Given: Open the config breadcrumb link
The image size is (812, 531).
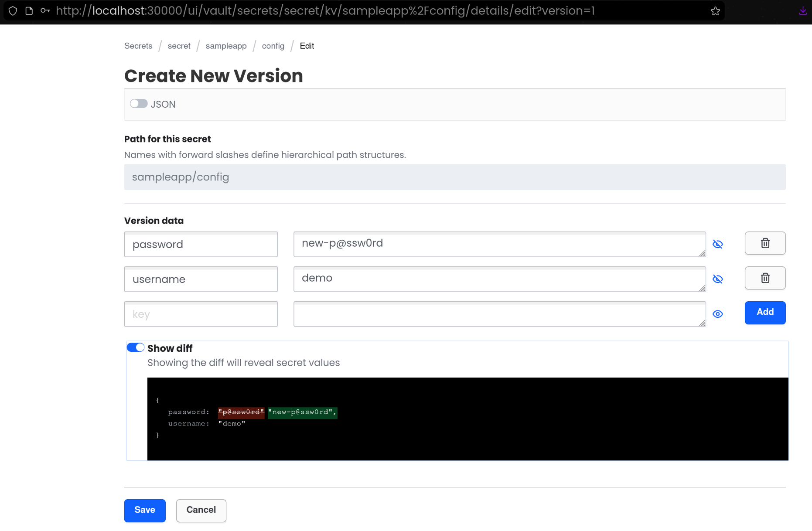Looking at the screenshot, I should (273, 46).
